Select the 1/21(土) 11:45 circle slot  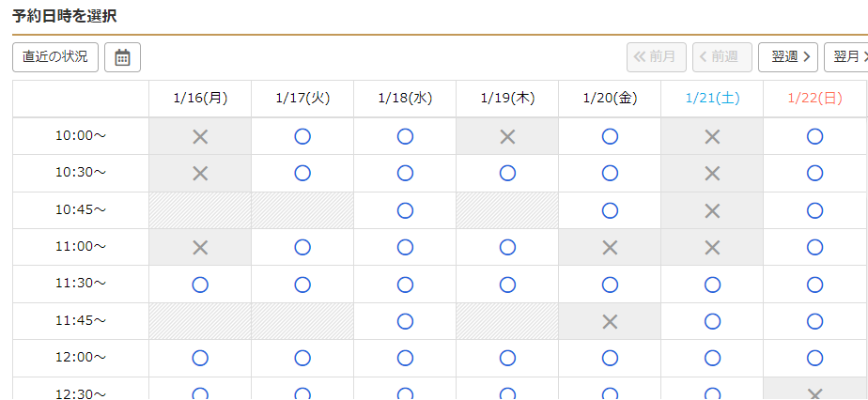[712, 321]
